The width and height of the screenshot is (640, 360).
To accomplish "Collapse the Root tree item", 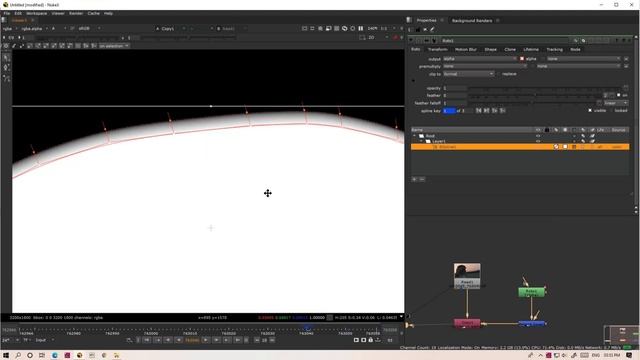I will coord(415,136).
